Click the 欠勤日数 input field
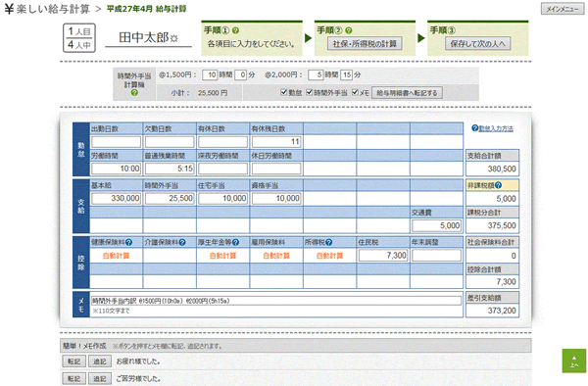 170,142
